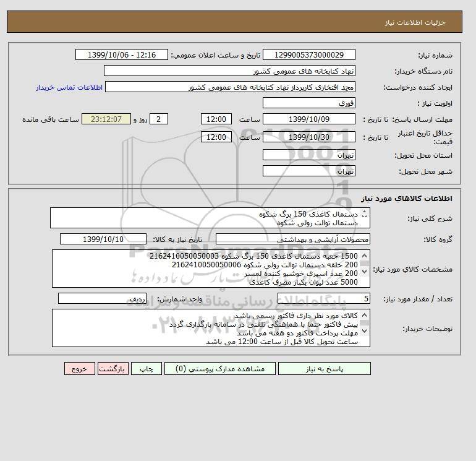The height and width of the screenshot is (461, 476).
Task: Click goods group field 'محصولات آرایشی و بهداشتی'
Action: [x=292, y=239]
